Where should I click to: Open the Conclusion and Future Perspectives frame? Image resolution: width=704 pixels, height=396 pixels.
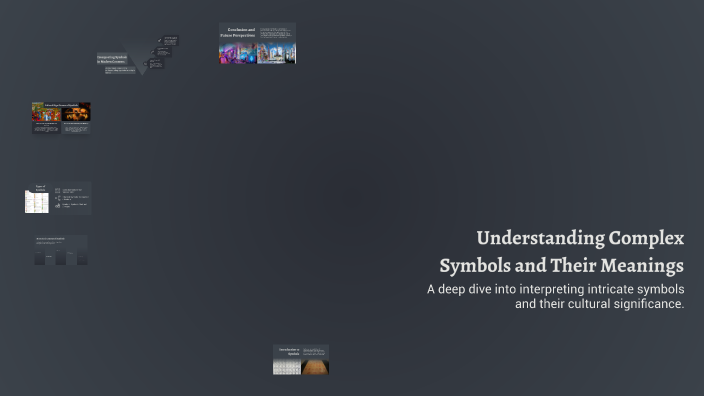coord(257,43)
